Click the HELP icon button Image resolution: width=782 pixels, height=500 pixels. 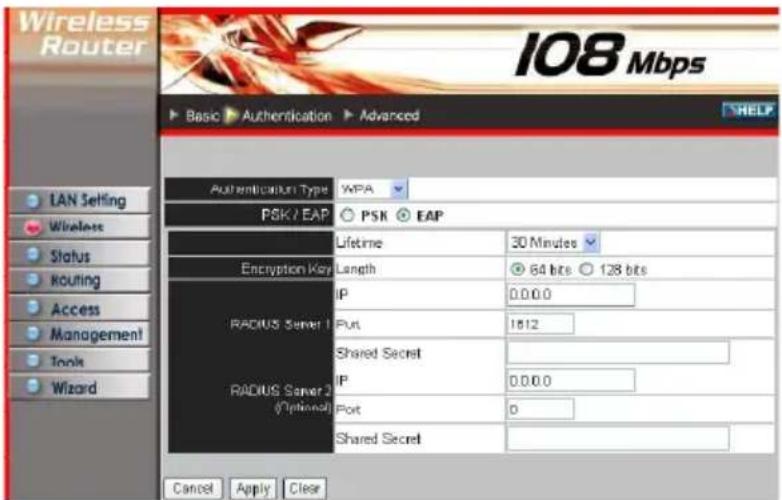point(749,110)
